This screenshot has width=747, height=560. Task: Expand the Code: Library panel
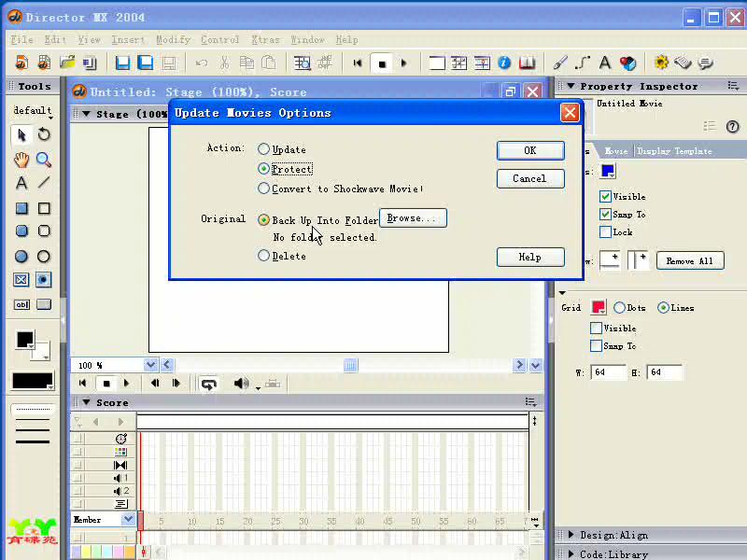coord(571,553)
